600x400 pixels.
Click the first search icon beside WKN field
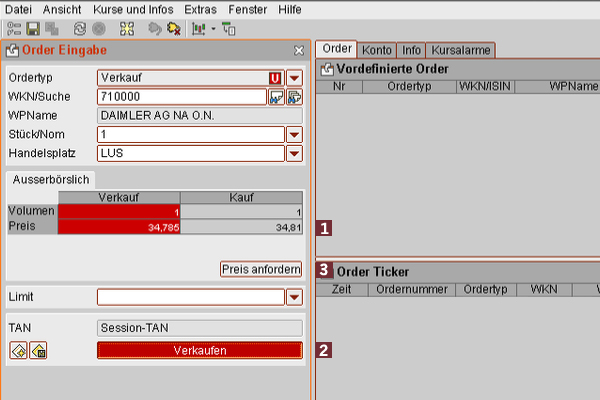[276, 97]
